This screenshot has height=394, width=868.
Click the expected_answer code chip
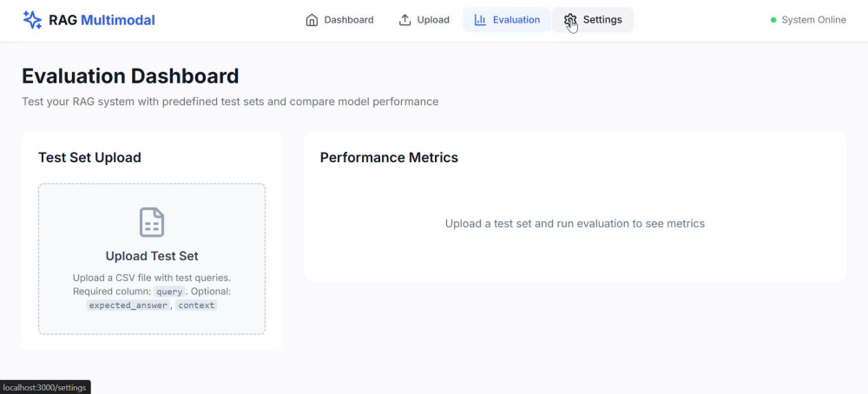click(128, 305)
